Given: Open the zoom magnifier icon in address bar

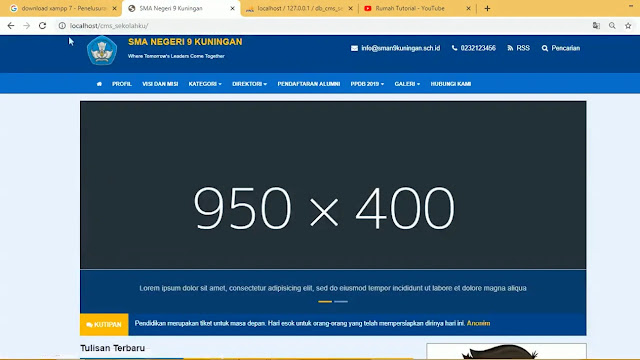Looking at the screenshot, I should click(x=612, y=26).
